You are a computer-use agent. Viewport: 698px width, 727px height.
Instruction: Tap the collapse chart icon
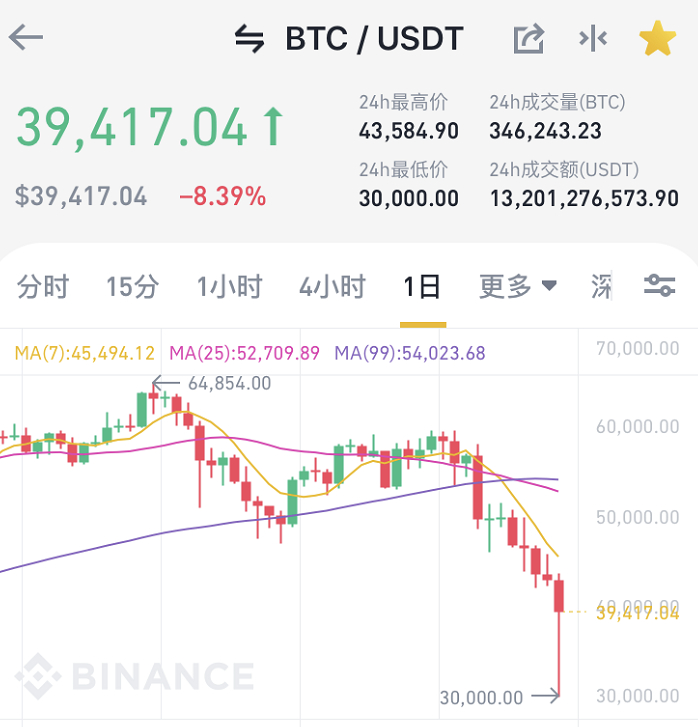tap(593, 39)
